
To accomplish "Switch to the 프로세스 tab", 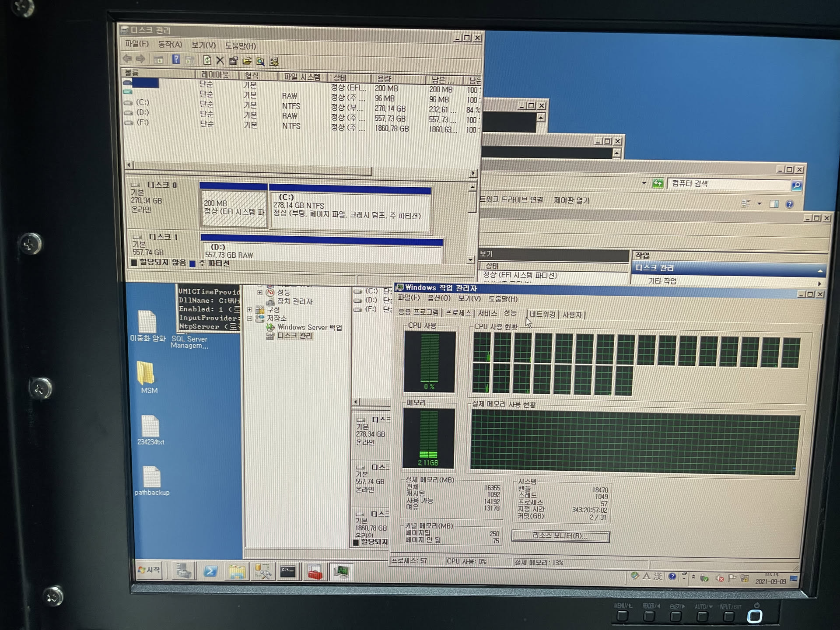I will coord(458,313).
